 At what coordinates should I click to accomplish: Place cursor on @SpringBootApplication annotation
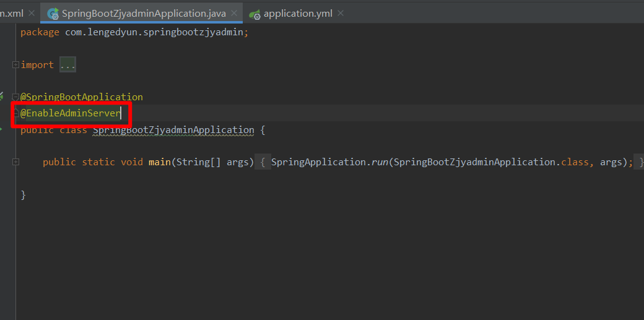[x=82, y=97]
